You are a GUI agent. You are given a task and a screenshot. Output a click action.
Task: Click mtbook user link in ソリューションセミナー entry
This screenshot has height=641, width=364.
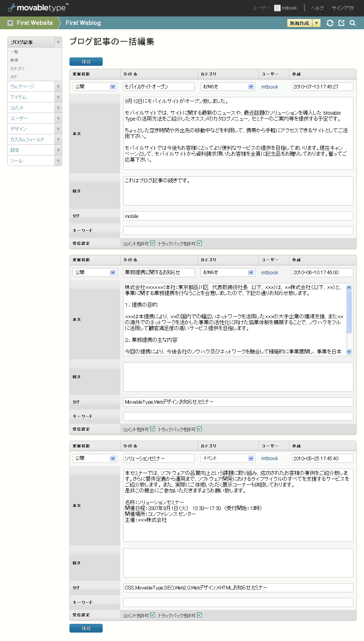pyautogui.click(x=270, y=458)
